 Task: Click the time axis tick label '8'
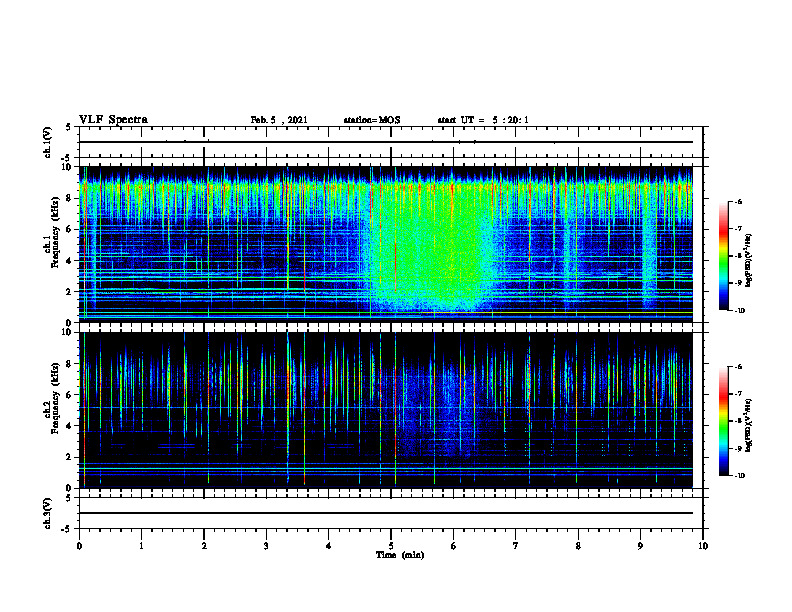tap(578, 546)
